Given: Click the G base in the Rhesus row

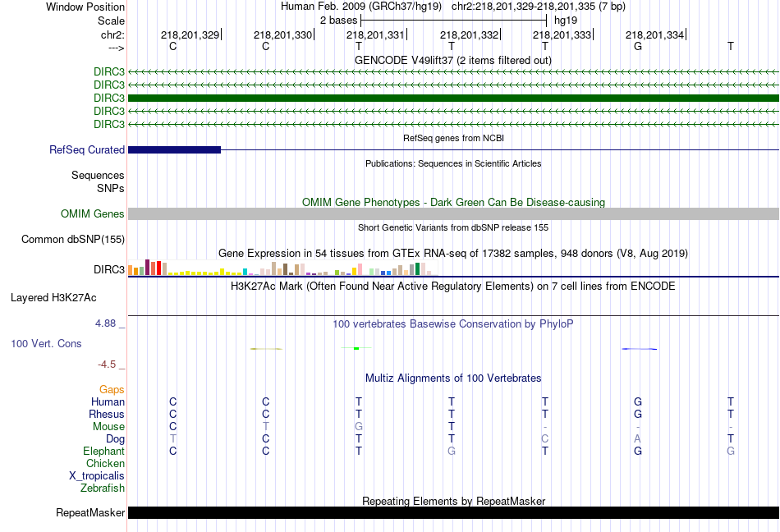Looking at the screenshot, I should (x=638, y=414).
